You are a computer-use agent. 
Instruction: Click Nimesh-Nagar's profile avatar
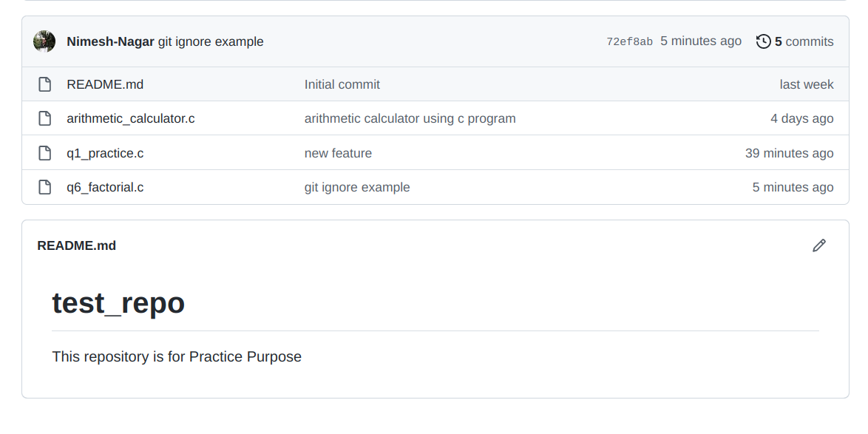44,41
